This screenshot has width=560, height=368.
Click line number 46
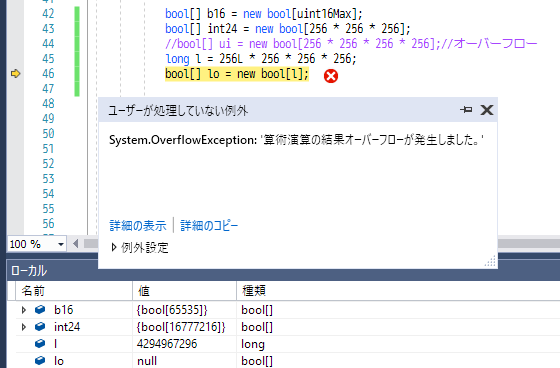[x=48, y=74]
